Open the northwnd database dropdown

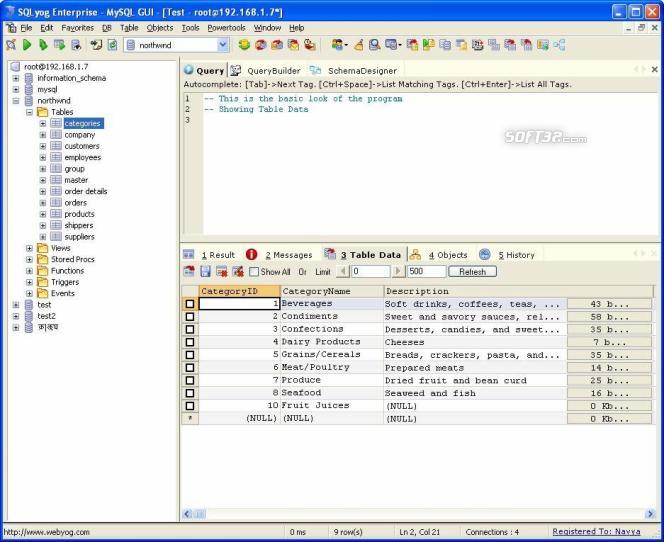(222, 45)
